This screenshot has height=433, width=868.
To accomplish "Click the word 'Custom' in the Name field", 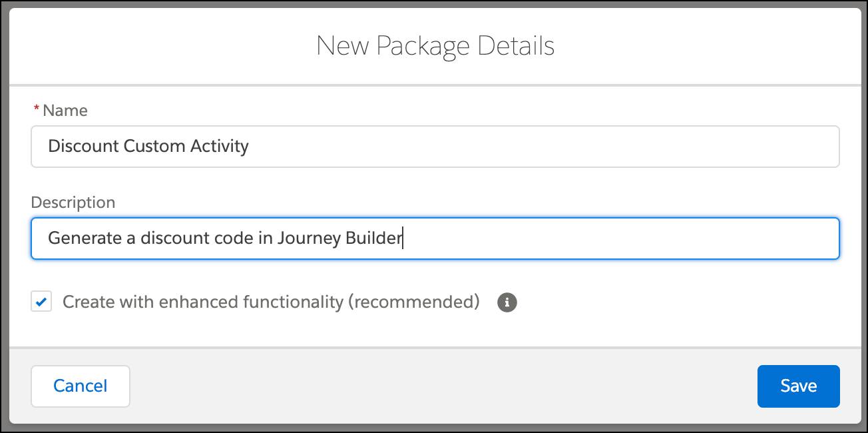I will pos(153,147).
